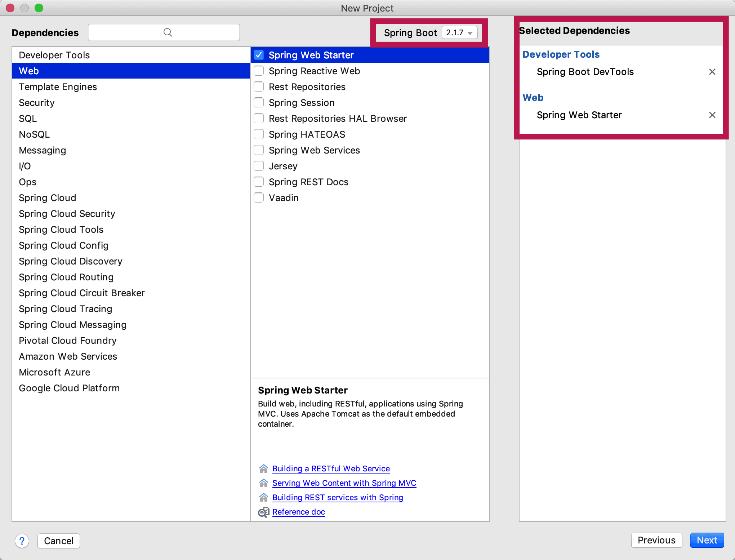This screenshot has width=735, height=560.
Task: Uncheck the Spring Web Starter checkbox
Action: tap(259, 55)
